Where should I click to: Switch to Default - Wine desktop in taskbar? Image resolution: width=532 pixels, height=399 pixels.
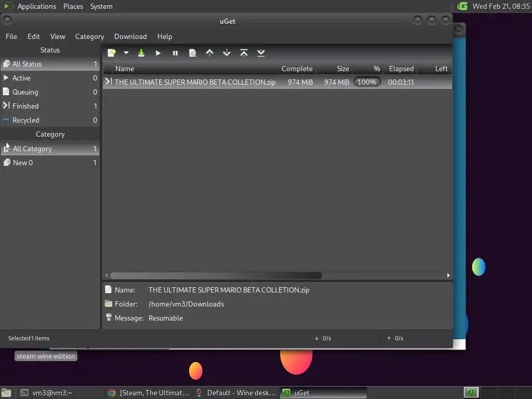pyautogui.click(x=236, y=393)
